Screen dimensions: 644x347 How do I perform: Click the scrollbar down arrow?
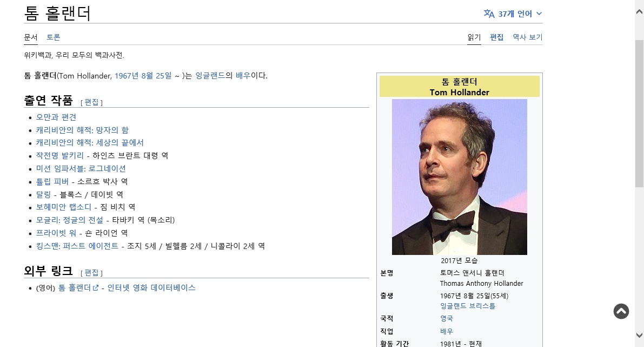pos(639,335)
